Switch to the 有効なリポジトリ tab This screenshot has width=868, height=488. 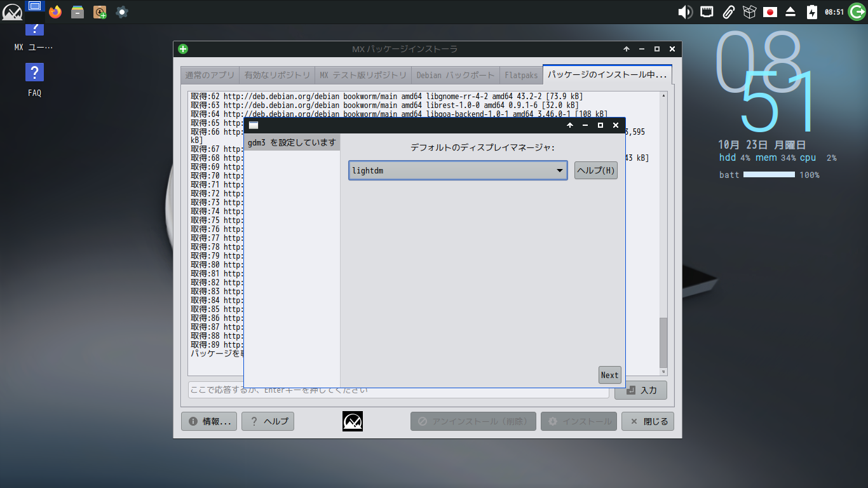click(278, 75)
